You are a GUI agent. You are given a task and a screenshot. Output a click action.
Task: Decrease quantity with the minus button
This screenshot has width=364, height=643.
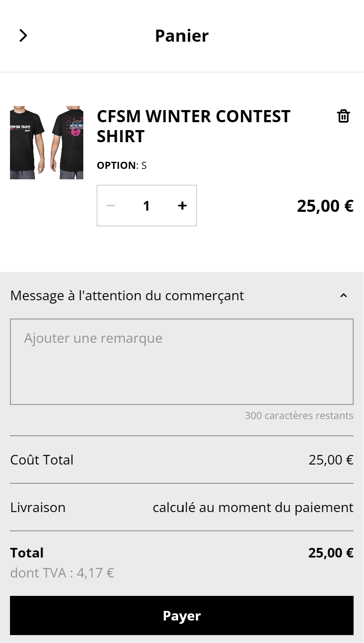coord(111,206)
